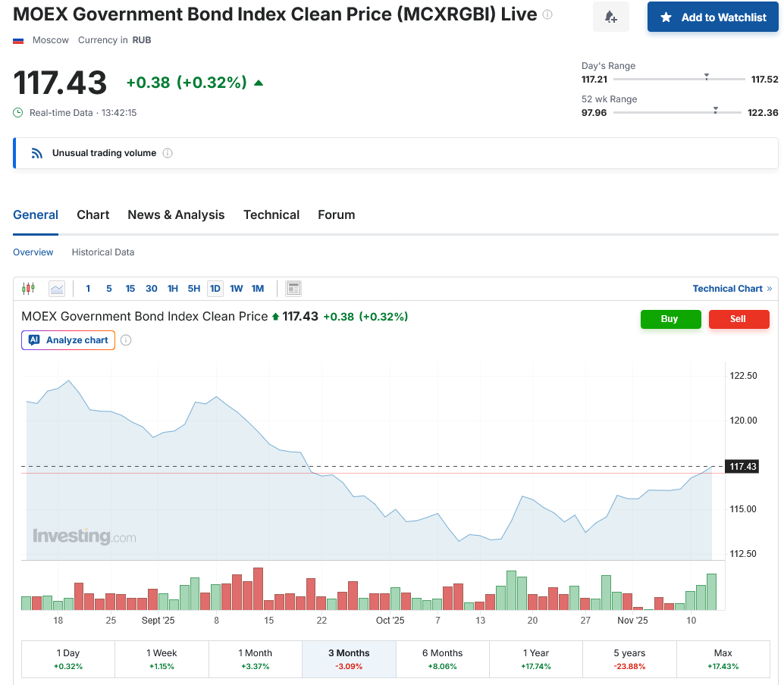Screen dimensions: 784x685
Task: Click the Unusual trading volume feed icon
Action: pos(36,153)
